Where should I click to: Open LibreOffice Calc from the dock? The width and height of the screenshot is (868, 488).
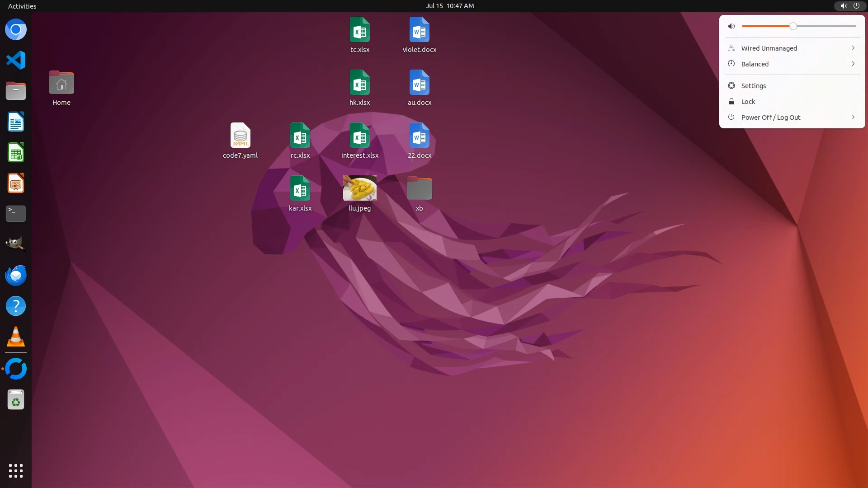coord(16,153)
